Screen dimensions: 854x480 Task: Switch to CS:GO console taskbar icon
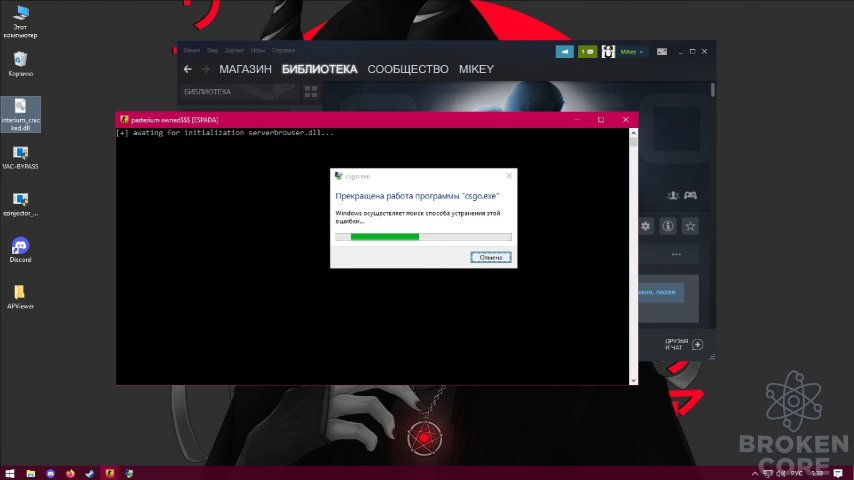tap(109, 473)
